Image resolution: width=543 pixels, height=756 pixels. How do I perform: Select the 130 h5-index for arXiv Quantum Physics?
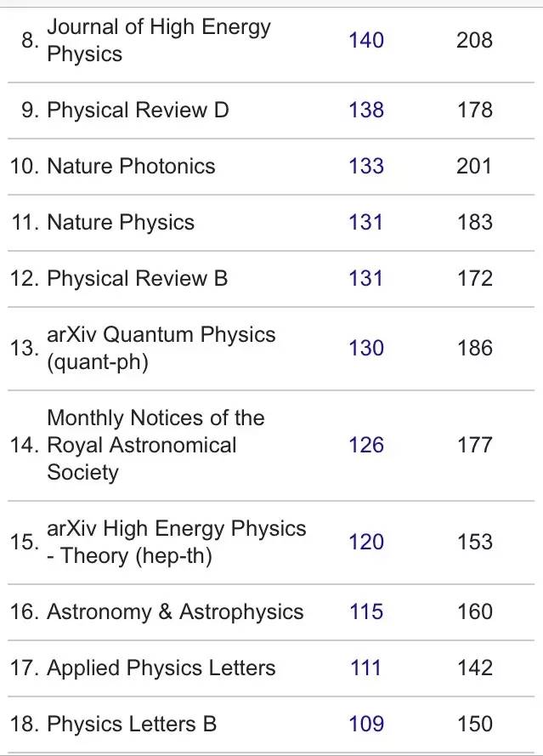point(366,348)
